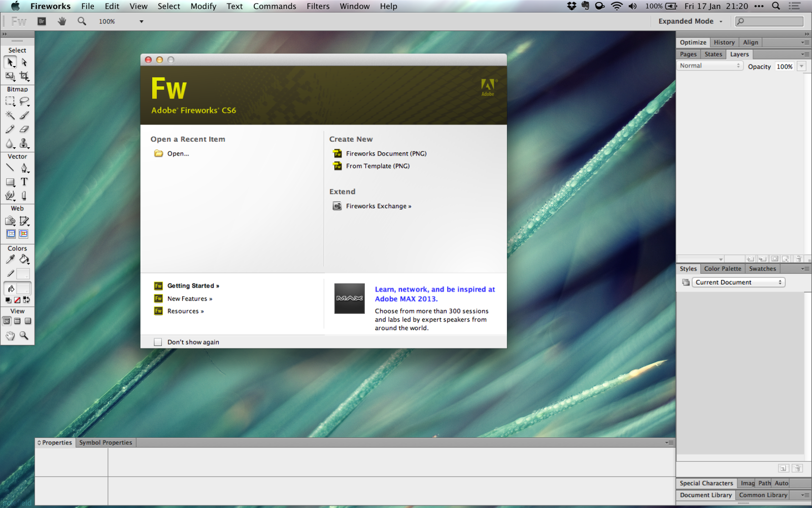Set default stroke and fill colors
Image resolution: width=812 pixels, height=508 pixels.
point(8,300)
